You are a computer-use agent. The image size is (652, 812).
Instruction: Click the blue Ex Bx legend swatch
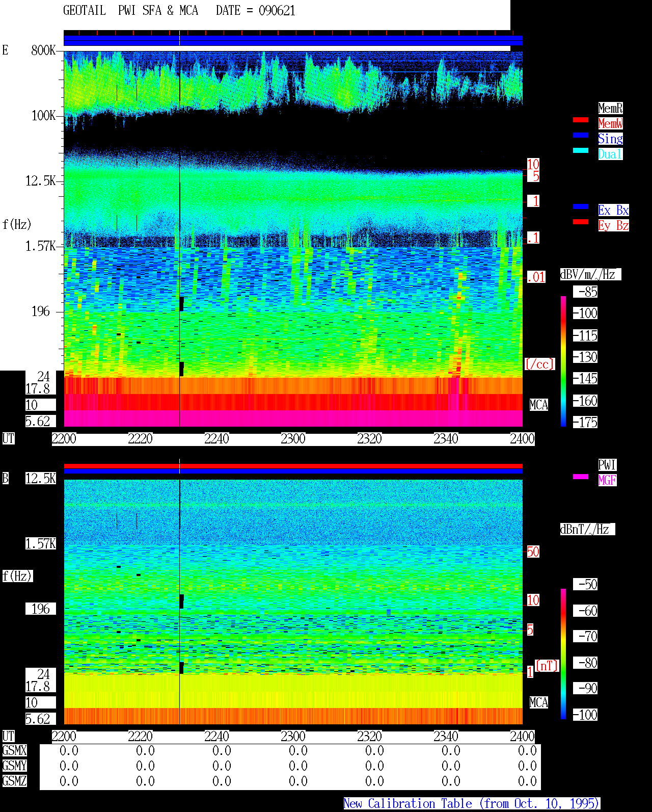(581, 206)
